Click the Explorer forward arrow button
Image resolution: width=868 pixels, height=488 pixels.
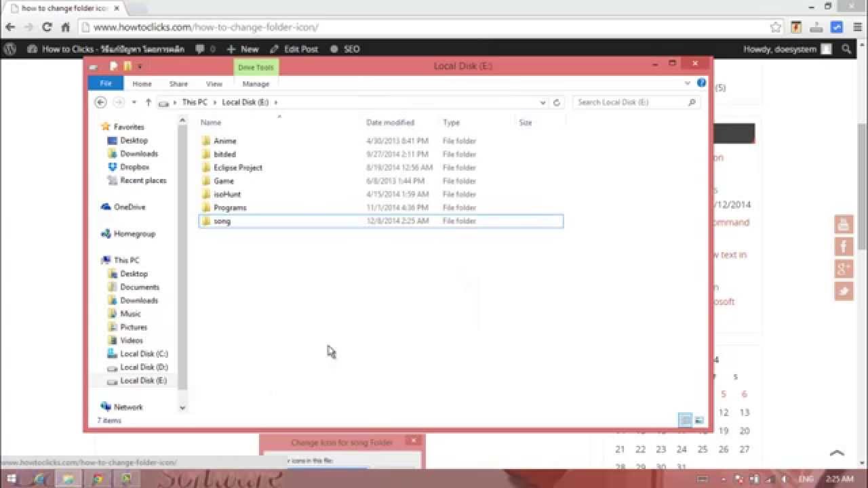[x=119, y=102]
